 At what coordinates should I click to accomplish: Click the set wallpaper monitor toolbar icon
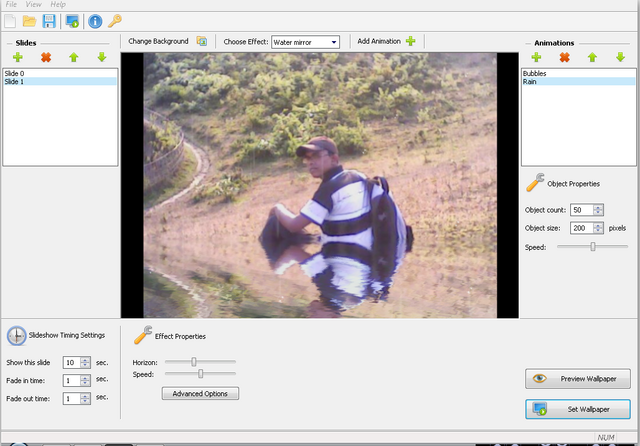click(x=72, y=21)
